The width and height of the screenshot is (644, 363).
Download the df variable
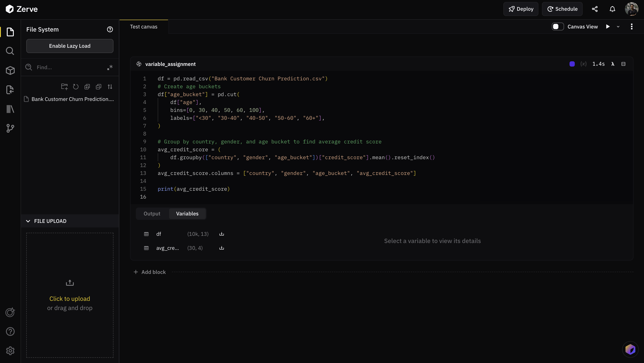click(x=221, y=234)
